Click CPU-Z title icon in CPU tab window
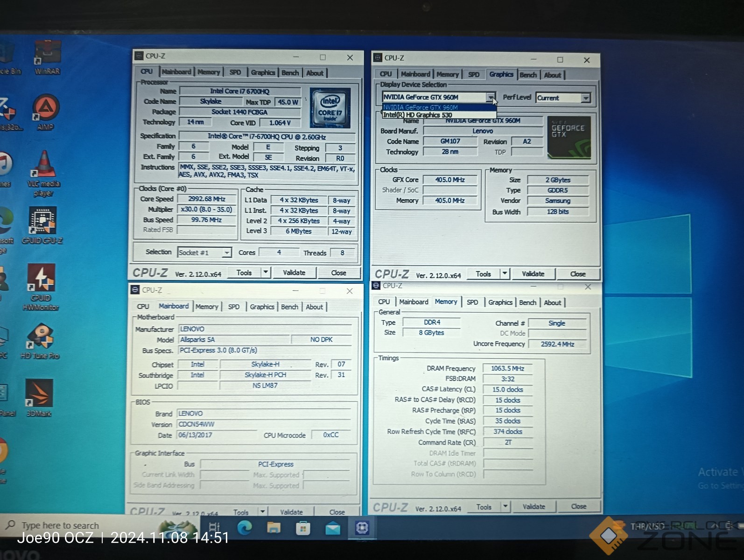 139,56
